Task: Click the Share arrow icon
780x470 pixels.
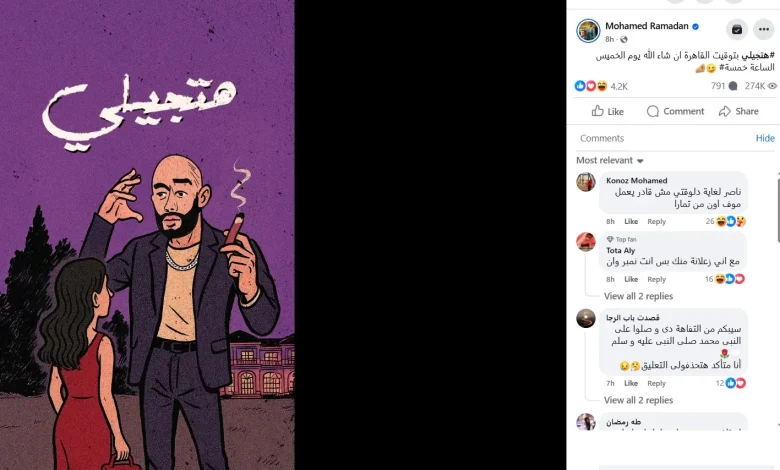Action: point(725,111)
